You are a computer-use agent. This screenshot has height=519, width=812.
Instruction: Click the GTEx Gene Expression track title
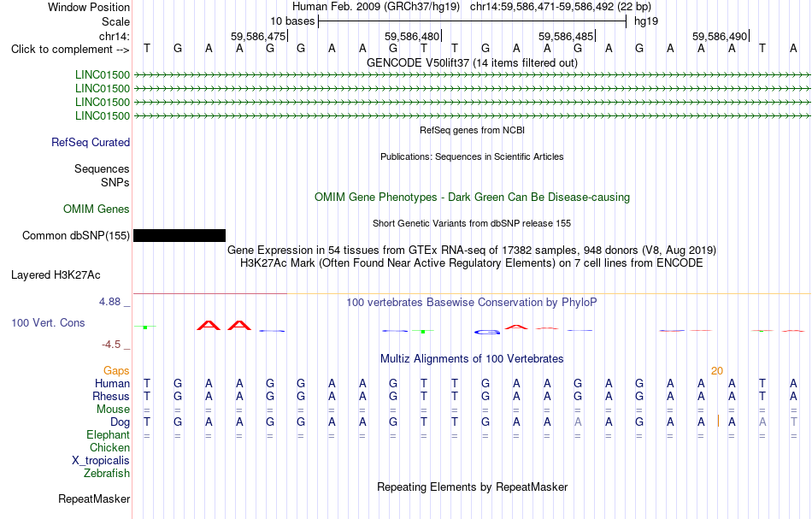(x=472, y=251)
